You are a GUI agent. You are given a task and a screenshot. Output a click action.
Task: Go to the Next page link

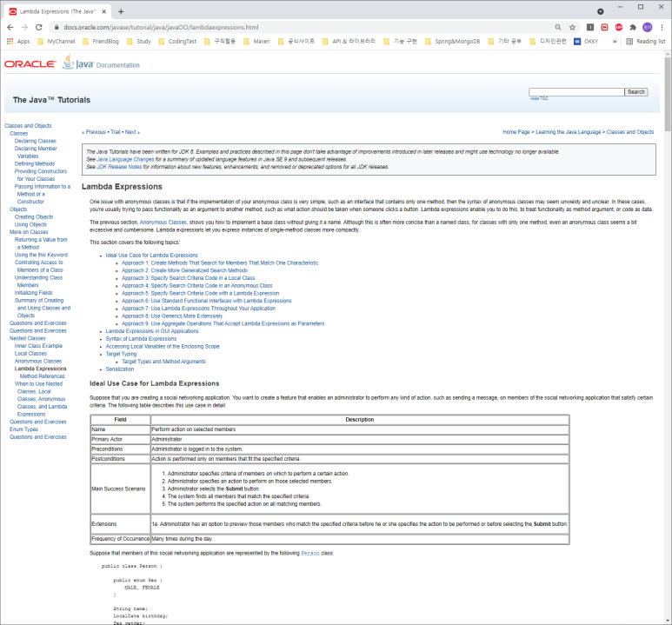[x=132, y=132]
